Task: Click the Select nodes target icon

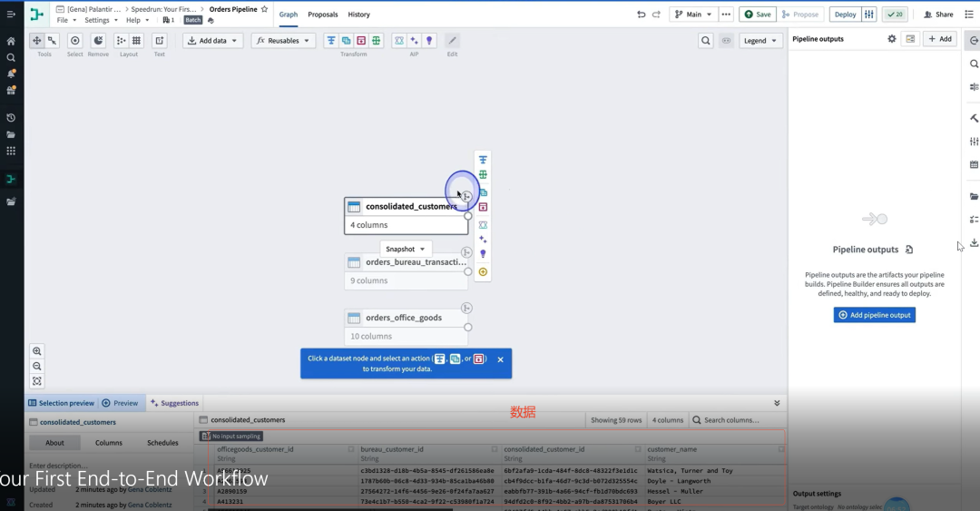Action: coord(75,41)
